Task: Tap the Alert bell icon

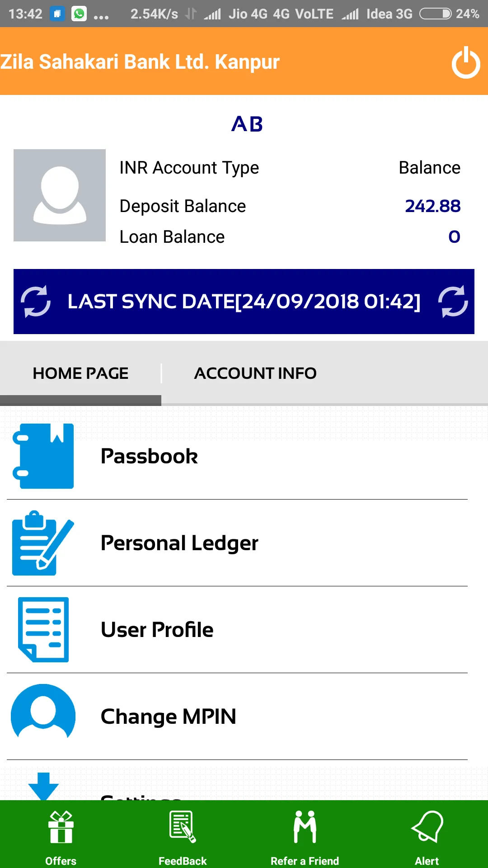Action: click(x=427, y=826)
